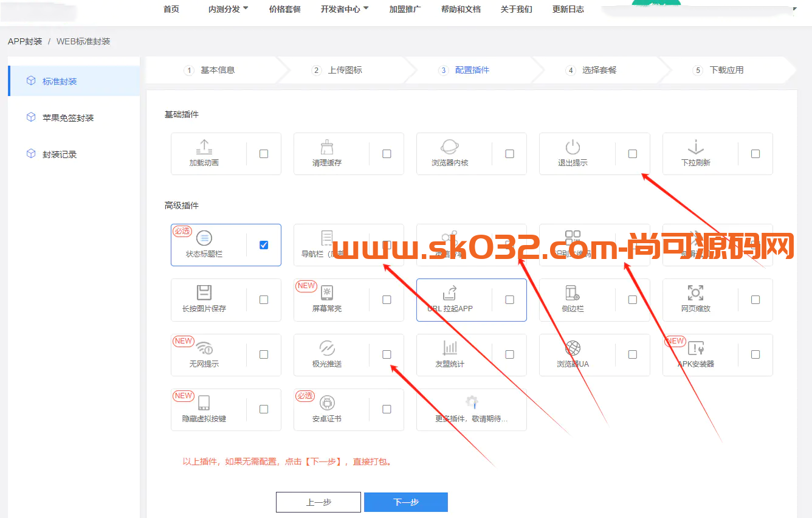812x518 pixels.
Task: Enable the 网页缩放 checkbox
Action: click(755, 300)
